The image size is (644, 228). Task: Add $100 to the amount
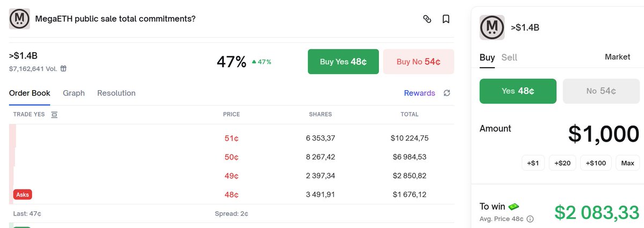(595, 163)
